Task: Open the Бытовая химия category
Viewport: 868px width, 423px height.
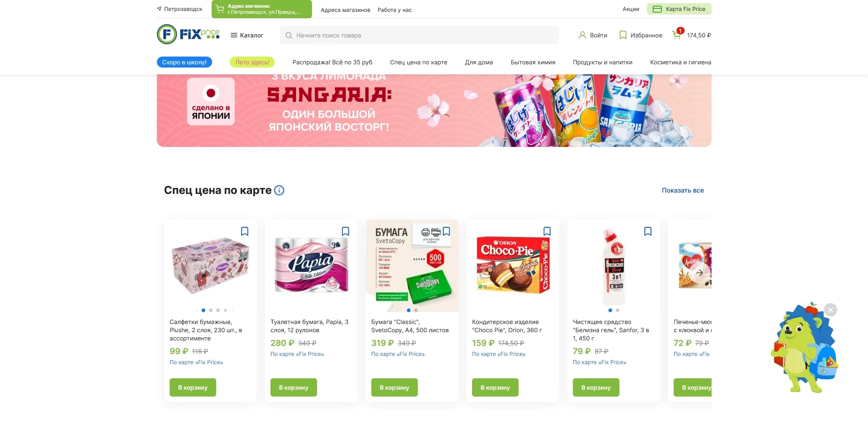Action: (x=533, y=62)
